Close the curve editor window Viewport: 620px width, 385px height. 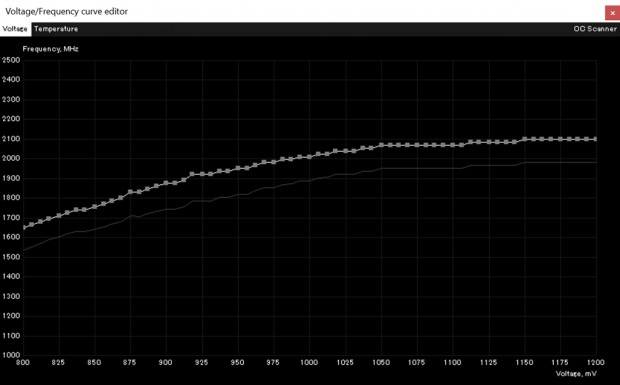(612, 13)
